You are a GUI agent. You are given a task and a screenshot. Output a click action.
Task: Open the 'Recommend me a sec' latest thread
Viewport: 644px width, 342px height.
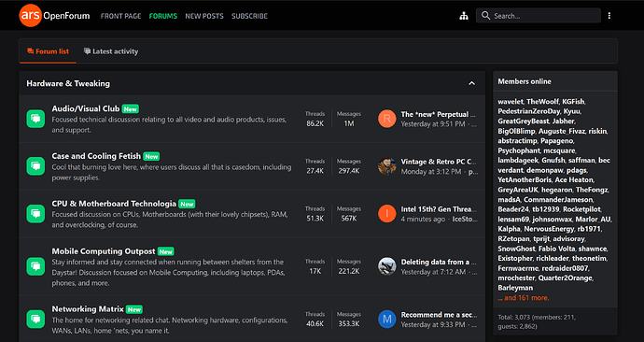click(439, 315)
